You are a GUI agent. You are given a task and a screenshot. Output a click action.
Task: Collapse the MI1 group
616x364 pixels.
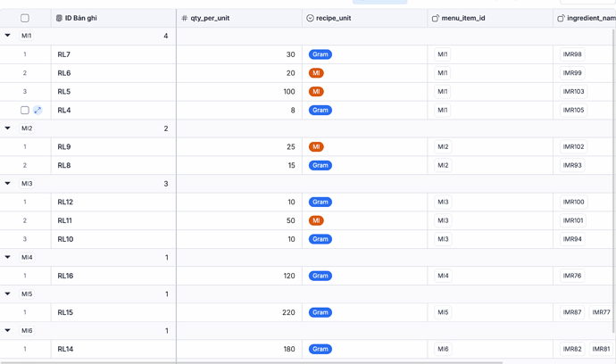[7, 36]
